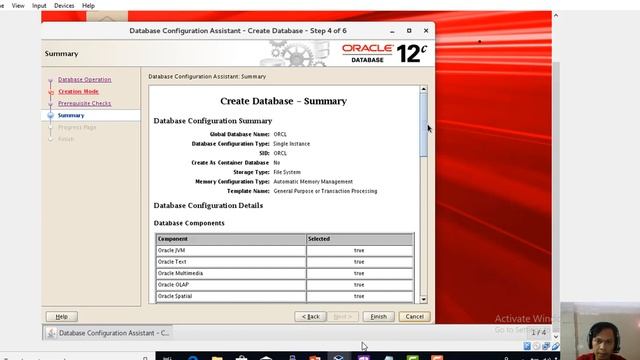This screenshot has height=360, width=640.
Task: Click the Global Database Name value ORCL
Action: [280, 134]
